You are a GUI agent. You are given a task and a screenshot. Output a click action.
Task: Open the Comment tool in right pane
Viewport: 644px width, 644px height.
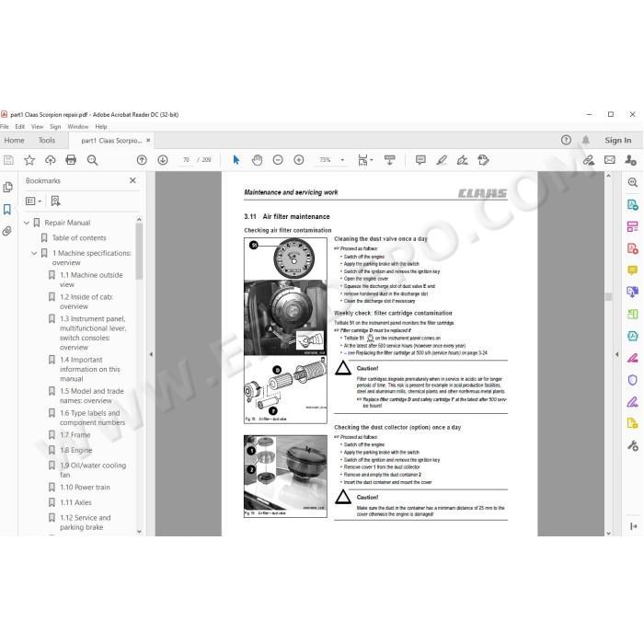[x=633, y=270]
